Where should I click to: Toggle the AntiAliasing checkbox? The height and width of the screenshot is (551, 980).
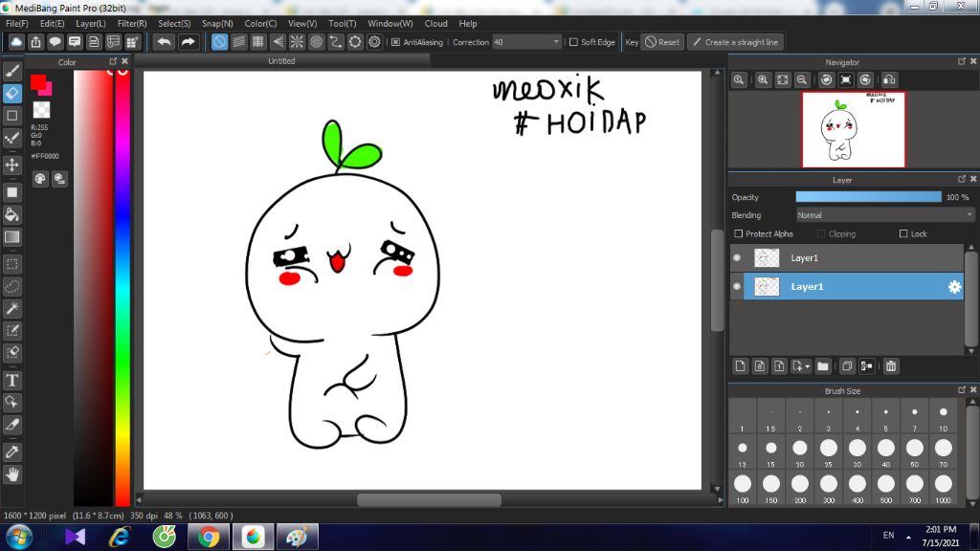point(396,42)
